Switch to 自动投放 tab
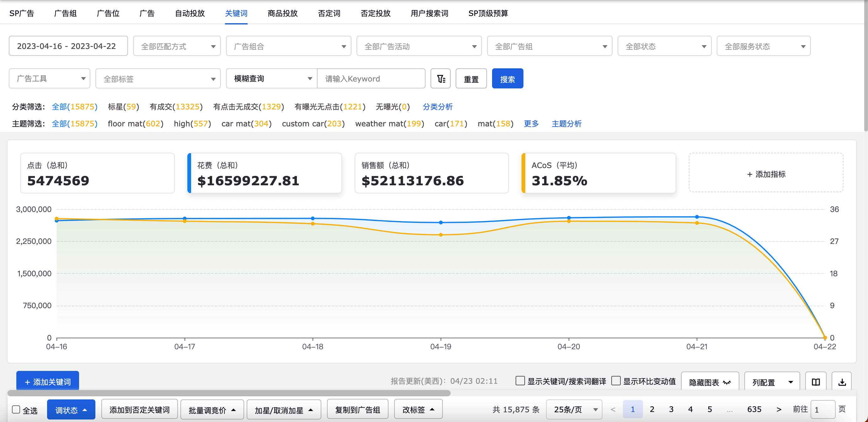868x422 pixels. click(190, 13)
